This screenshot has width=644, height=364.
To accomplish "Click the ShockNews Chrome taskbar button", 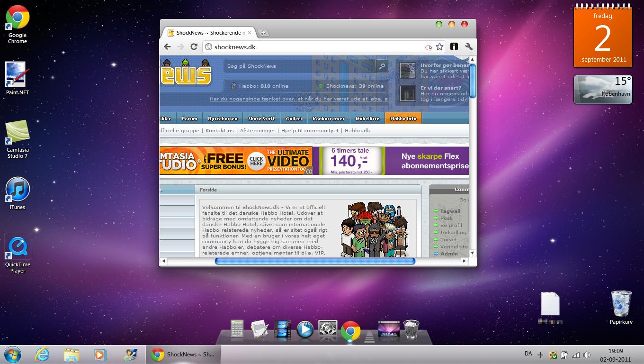I will 183,355.
